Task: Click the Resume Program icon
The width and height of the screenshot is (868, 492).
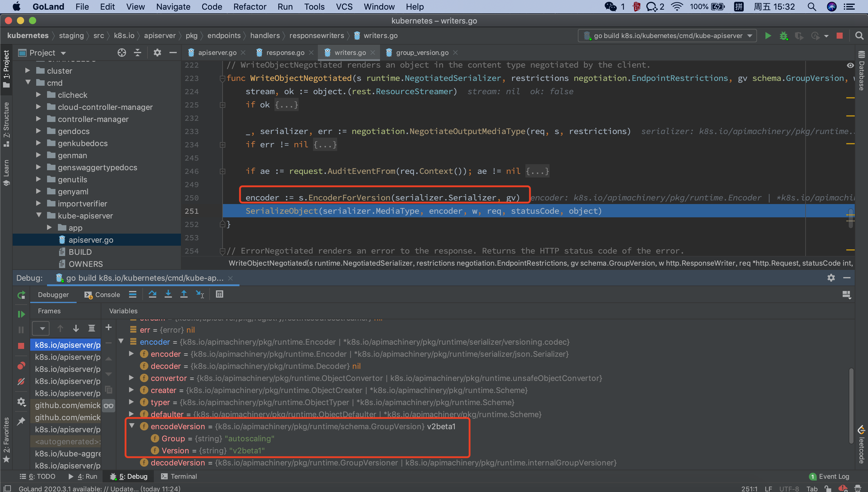Action: [21, 314]
